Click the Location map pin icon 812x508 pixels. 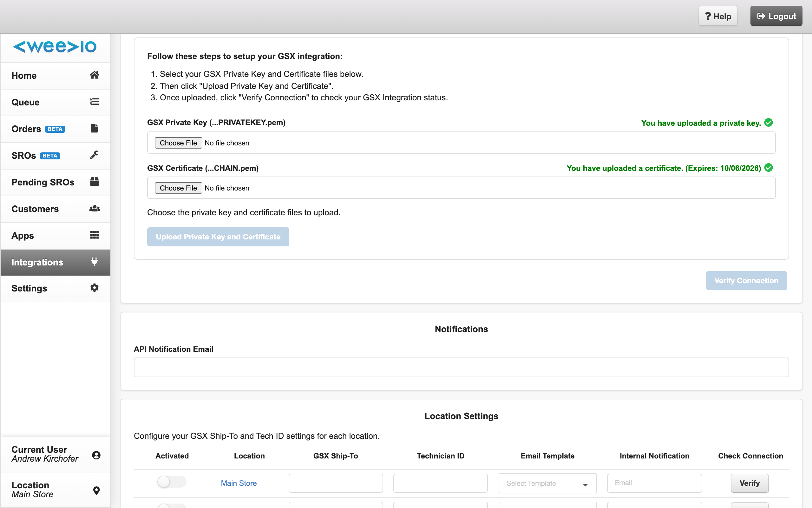96,491
